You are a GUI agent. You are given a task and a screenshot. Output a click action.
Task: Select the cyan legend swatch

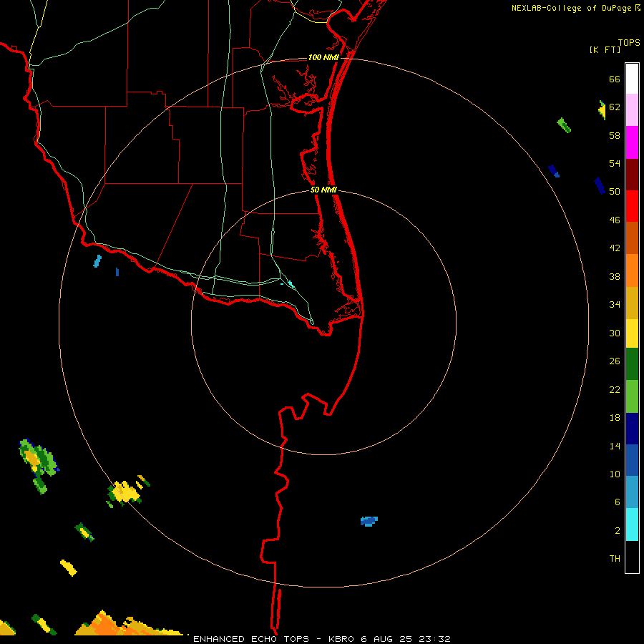point(632,525)
